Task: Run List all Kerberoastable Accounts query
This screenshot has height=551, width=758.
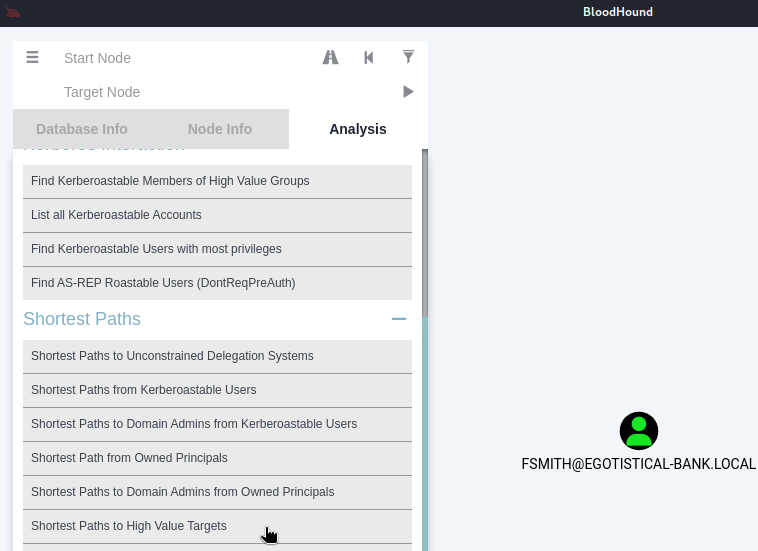Action: point(218,216)
